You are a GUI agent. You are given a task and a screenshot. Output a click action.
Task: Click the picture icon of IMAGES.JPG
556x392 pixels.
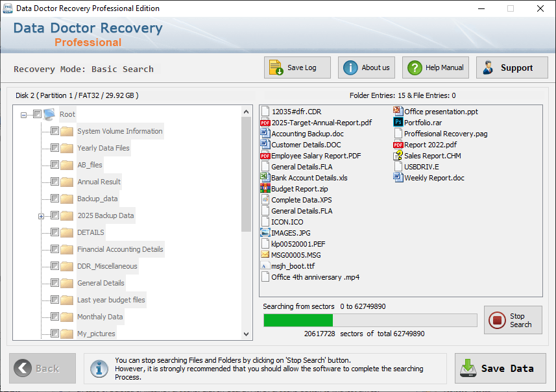(x=265, y=233)
